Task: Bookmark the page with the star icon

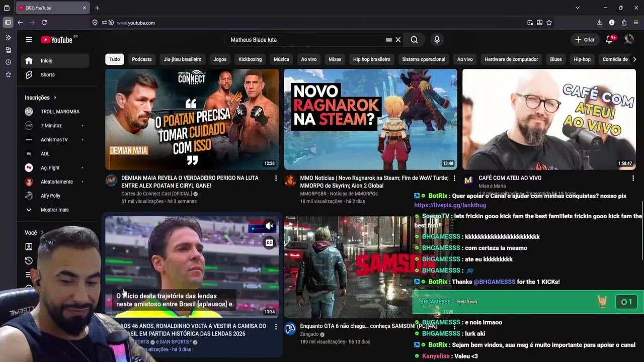Action: 549,23
